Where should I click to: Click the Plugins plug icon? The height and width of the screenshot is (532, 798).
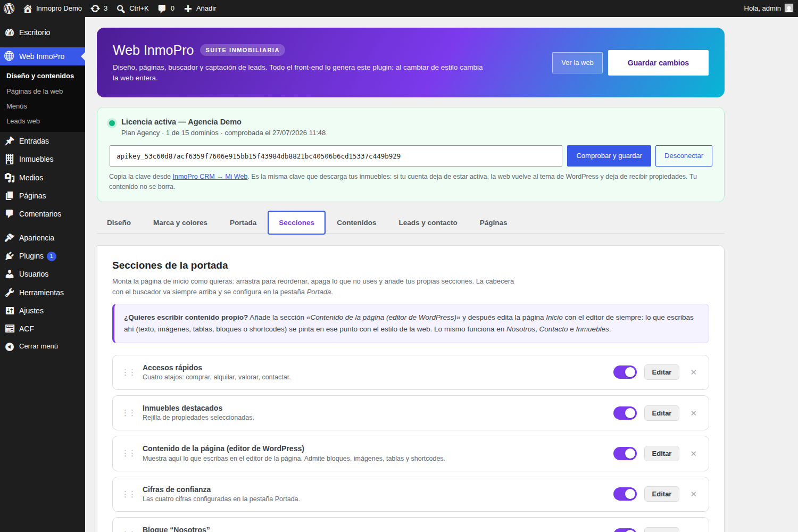[x=10, y=256]
